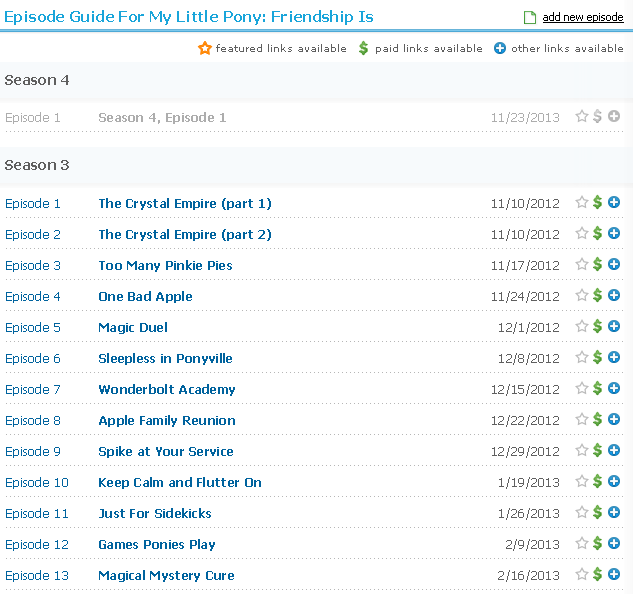
Task: Click the Episode 10 number link
Action: [37, 482]
